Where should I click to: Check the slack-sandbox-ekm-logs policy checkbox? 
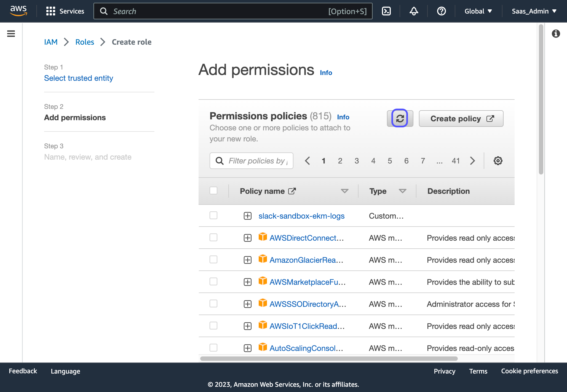click(213, 215)
